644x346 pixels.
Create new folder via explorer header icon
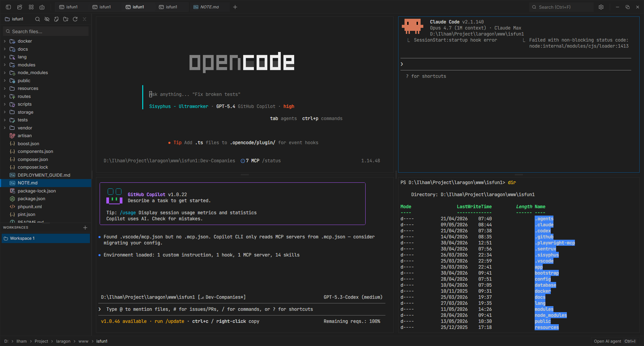pos(66,19)
